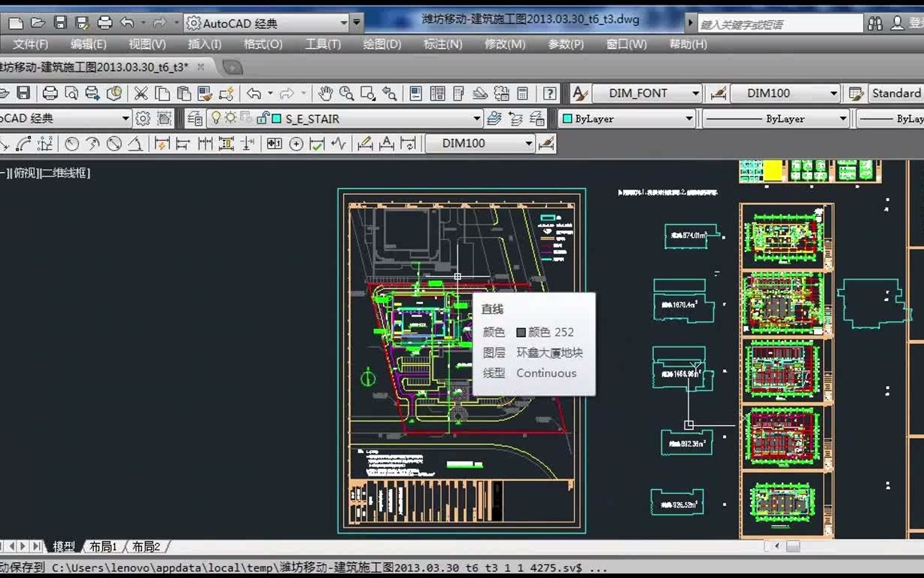924x578 pixels.
Task: Click the Cut scissors icon
Action: coord(141,93)
